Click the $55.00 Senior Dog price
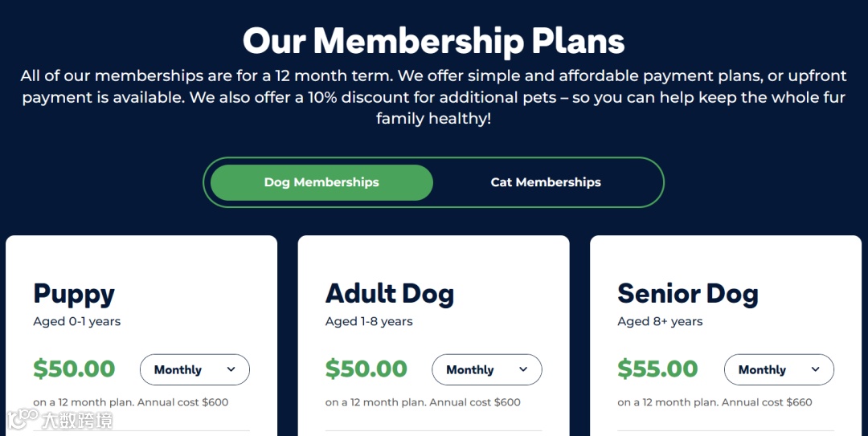The width and height of the screenshot is (868, 436). pyautogui.click(x=658, y=369)
